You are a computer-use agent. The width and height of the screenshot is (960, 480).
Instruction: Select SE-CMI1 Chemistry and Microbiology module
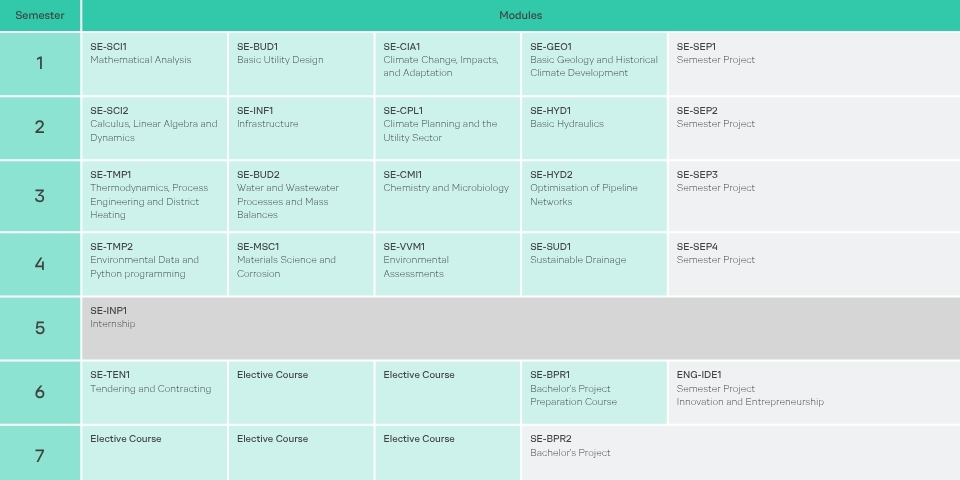(x=448, y=196)
